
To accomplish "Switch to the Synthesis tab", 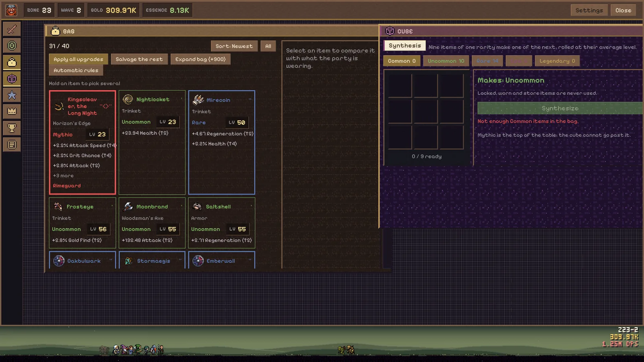I will pos(405,45).
